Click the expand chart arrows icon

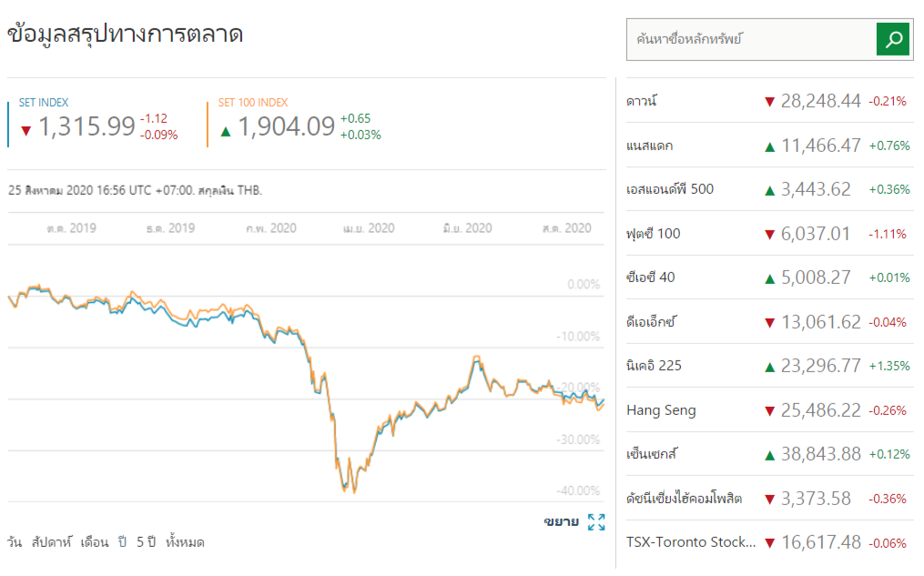tap(596, 522)
